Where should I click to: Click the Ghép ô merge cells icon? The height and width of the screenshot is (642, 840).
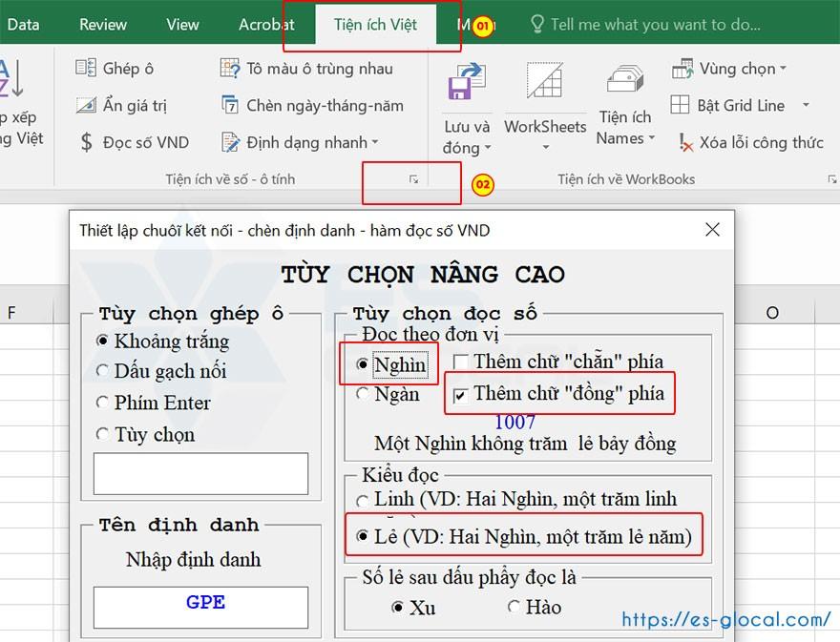(86, 68)
